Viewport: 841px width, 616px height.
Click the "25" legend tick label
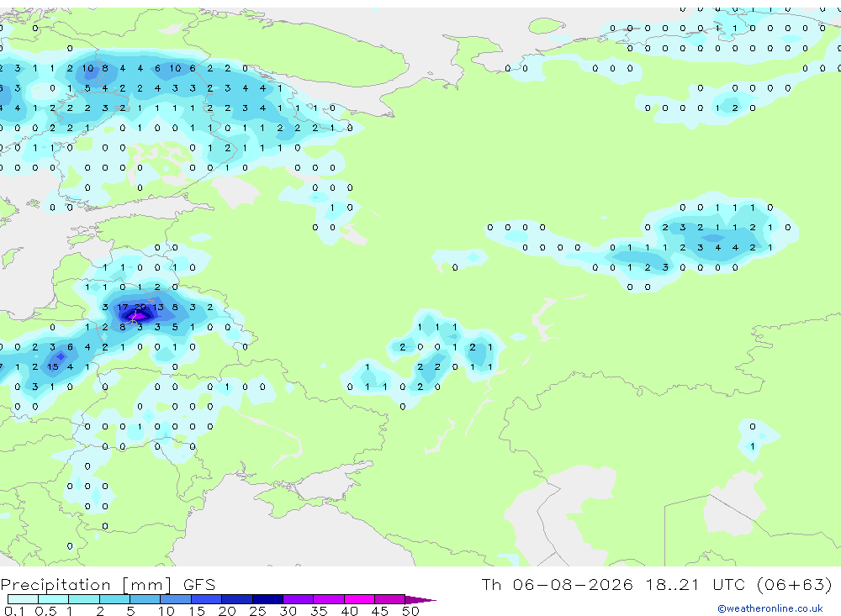257,611
